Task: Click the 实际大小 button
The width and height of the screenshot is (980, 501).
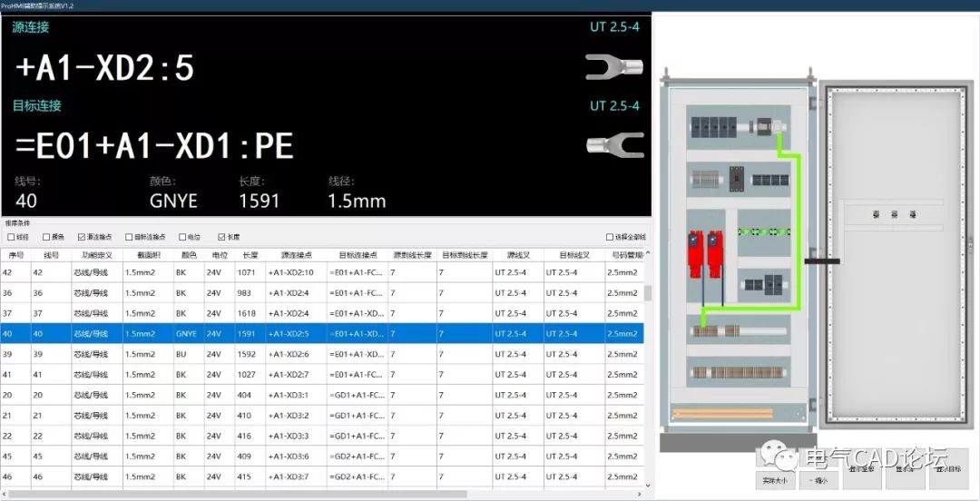Action: 775,480
